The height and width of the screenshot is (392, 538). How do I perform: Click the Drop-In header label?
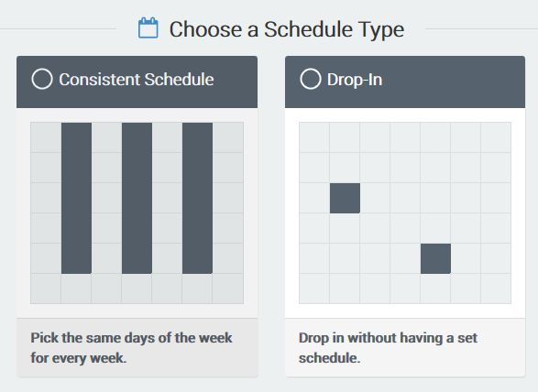click(355, 80)
